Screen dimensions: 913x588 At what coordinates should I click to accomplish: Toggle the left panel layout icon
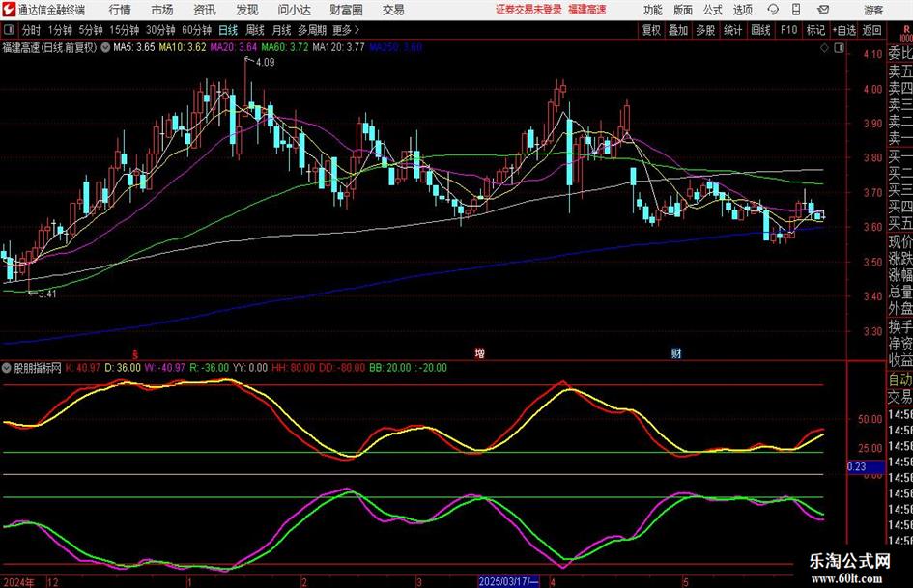(x=8, y=30)
